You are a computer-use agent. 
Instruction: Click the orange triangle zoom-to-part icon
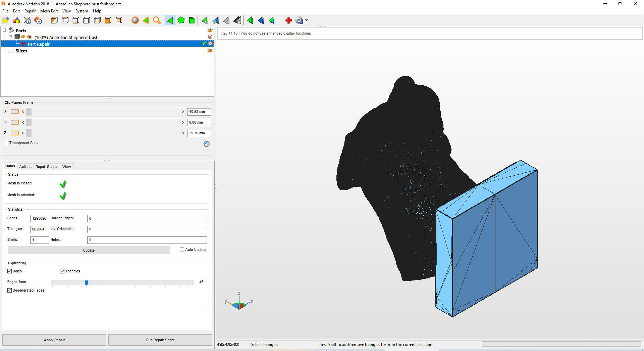pyautogui.click(x=146, y=20)
